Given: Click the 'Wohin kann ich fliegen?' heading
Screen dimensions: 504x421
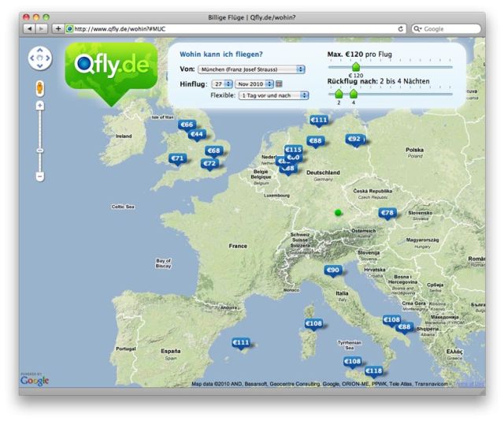Looking at the screenshot, I should pyautogui.click(x=220, y=54).
